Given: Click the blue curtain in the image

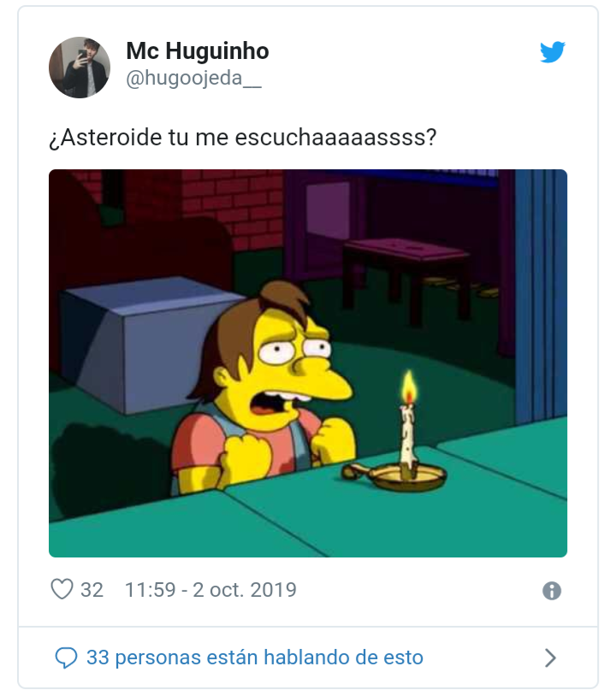Looking at the screenshot, I should click(541, 295).
